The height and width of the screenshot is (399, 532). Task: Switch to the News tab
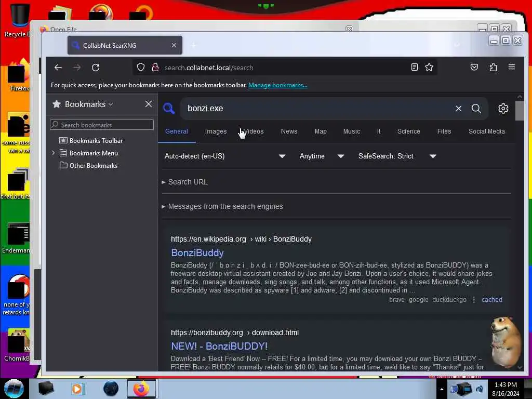[289, 131]
